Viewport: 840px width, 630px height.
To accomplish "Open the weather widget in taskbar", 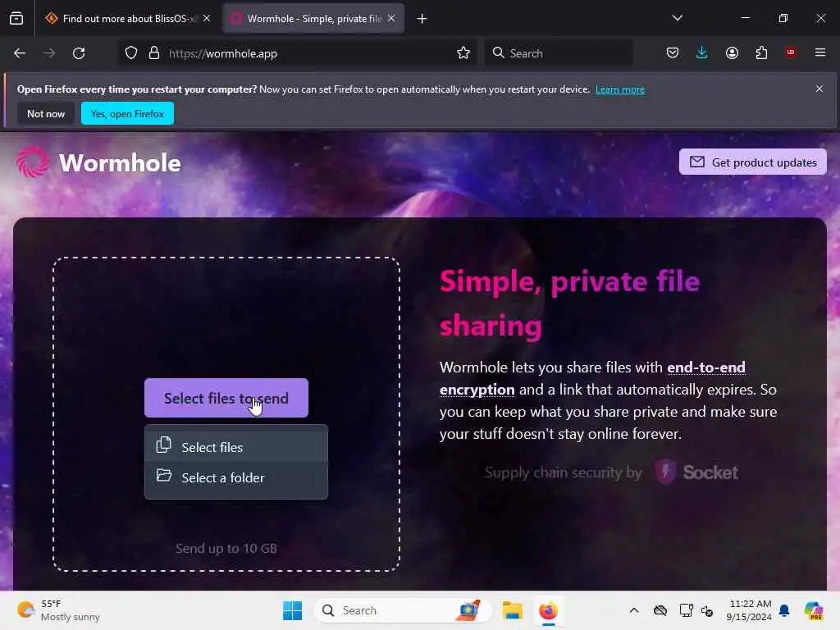I will (x=59, y=610).
